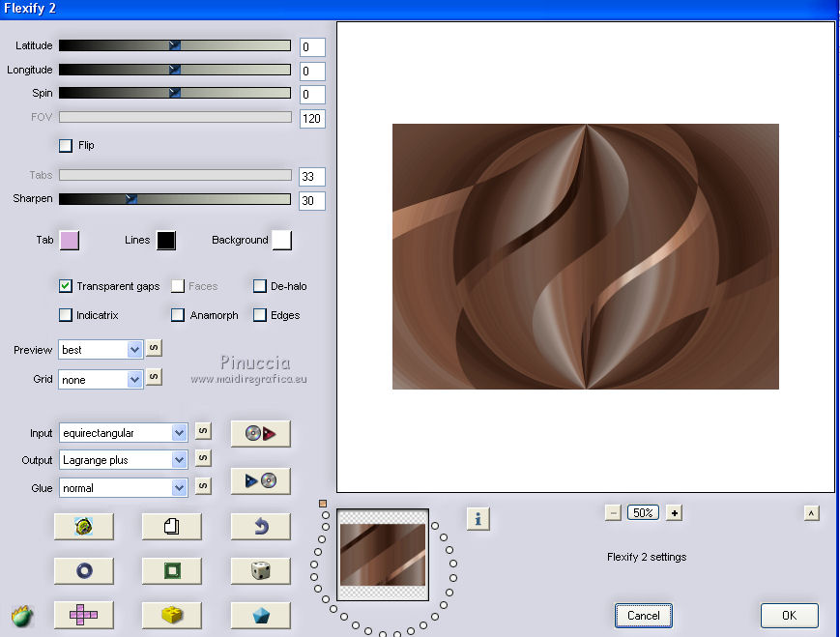Open the Preview quality dropdown
This screenshot has width=840, height=637.
pos(101,350)
